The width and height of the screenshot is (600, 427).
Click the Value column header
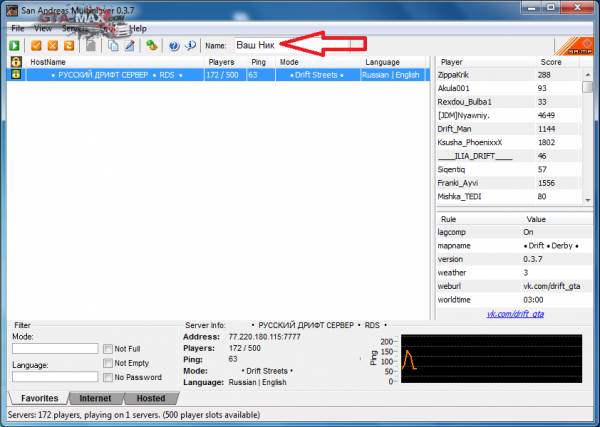pyautogui.click(x=556, y=219)
